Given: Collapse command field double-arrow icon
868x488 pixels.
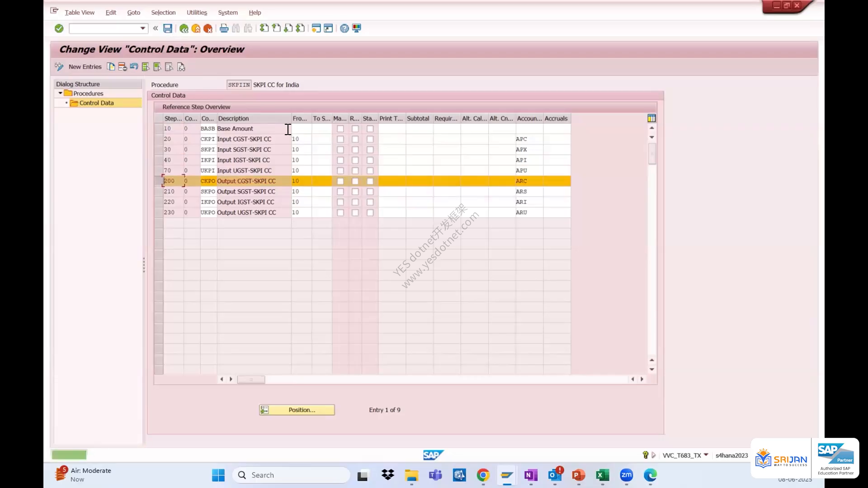Looking at the screenshot, I should (156, 28).
